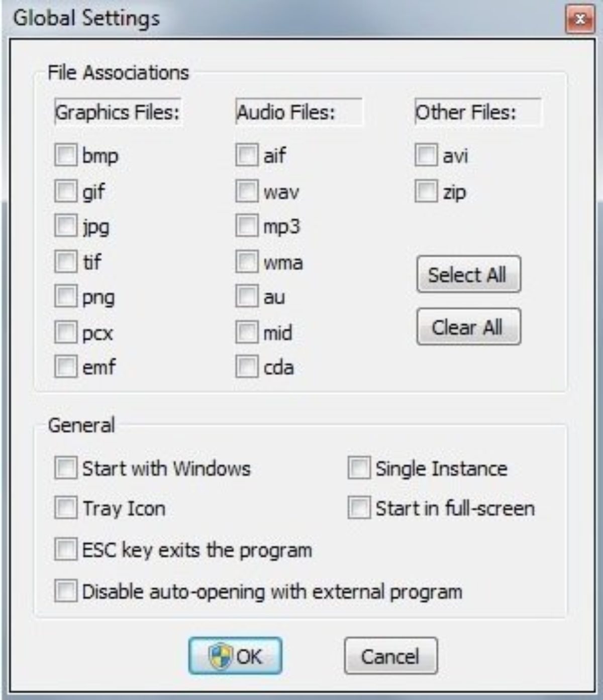Enable the bmp file association checkbox
The image size is (603, 700).
point(66,155)
